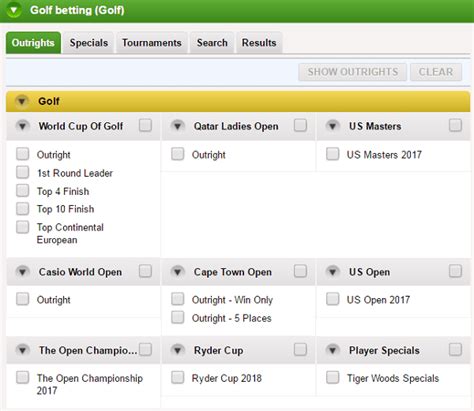Click the 'Top Continental European' label
The width and height of the screenshot is (474, 411).
[x=70, y=233]
